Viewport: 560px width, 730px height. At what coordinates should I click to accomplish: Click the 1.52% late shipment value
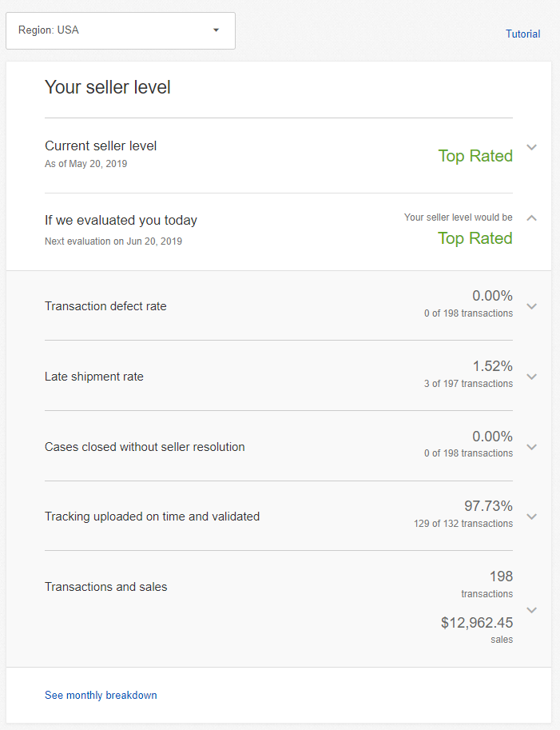click(x=492, y=366)
